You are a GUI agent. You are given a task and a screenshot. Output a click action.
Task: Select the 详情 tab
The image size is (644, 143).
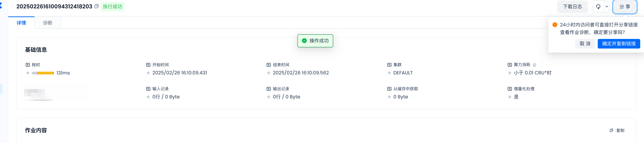pyautogui.click(x=21, y=23)
